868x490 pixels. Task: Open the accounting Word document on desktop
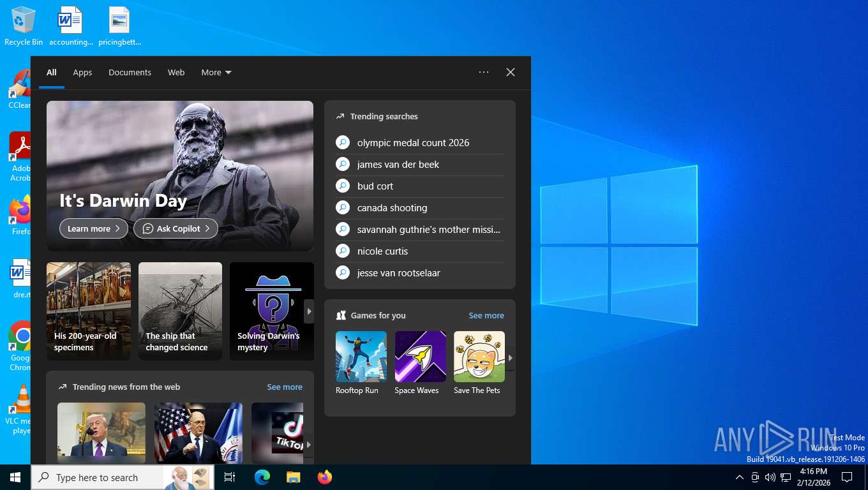click(71, 26)
